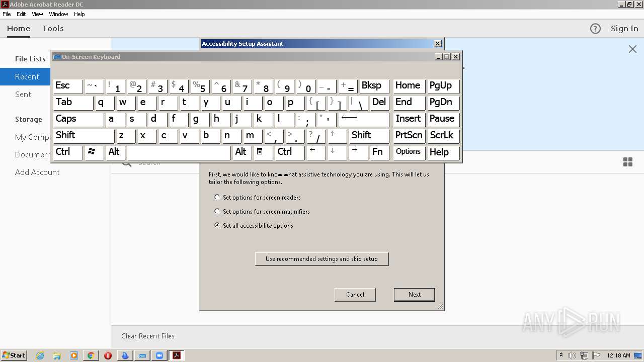
Task: Click the space bar on keyboard
Action: tap(179, 152)
